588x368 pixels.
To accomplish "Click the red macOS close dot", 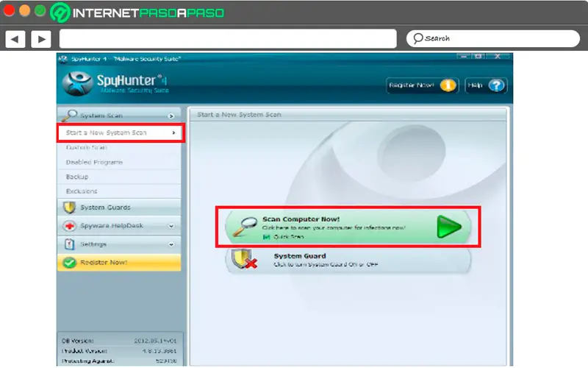I will click(9, 10).
